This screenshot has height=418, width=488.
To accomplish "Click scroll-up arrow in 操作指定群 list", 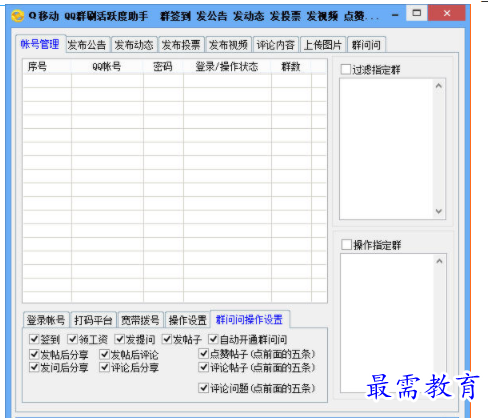I will click(439, 261).
